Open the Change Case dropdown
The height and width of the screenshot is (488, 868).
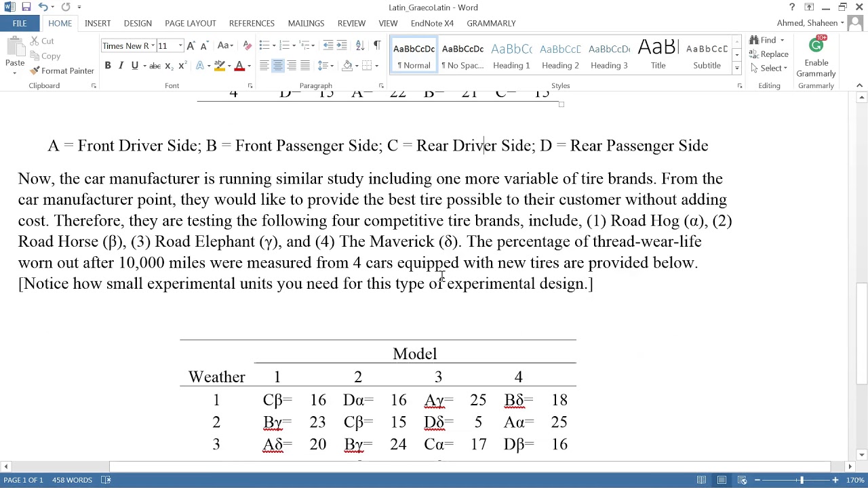tap(225, 45)
